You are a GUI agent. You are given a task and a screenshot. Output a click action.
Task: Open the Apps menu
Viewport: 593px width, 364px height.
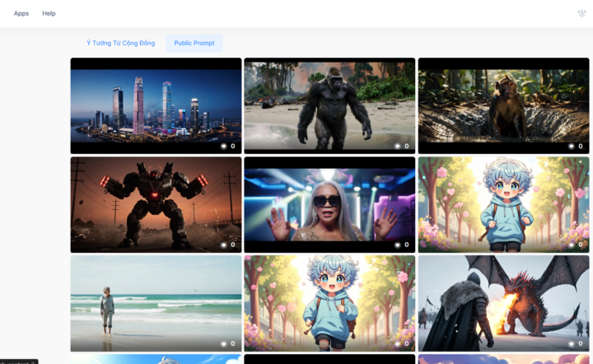click(21, 13)
